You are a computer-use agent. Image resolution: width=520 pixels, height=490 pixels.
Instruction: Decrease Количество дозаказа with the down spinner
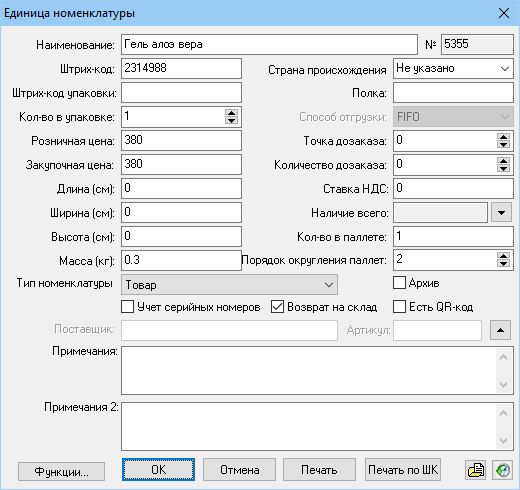[x=503, y=168]
